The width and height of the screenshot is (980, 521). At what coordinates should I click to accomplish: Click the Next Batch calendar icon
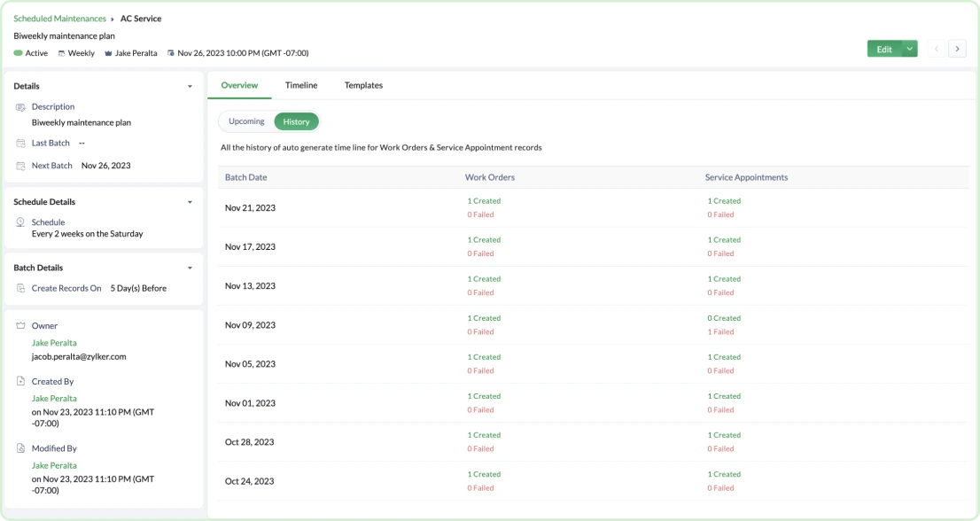point(20,166)
